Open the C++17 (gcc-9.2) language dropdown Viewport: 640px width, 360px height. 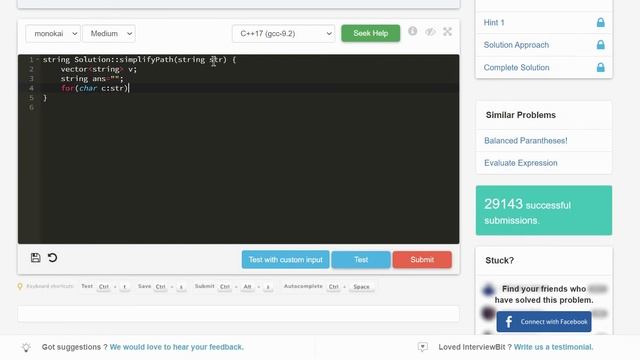tap(283, 33)
